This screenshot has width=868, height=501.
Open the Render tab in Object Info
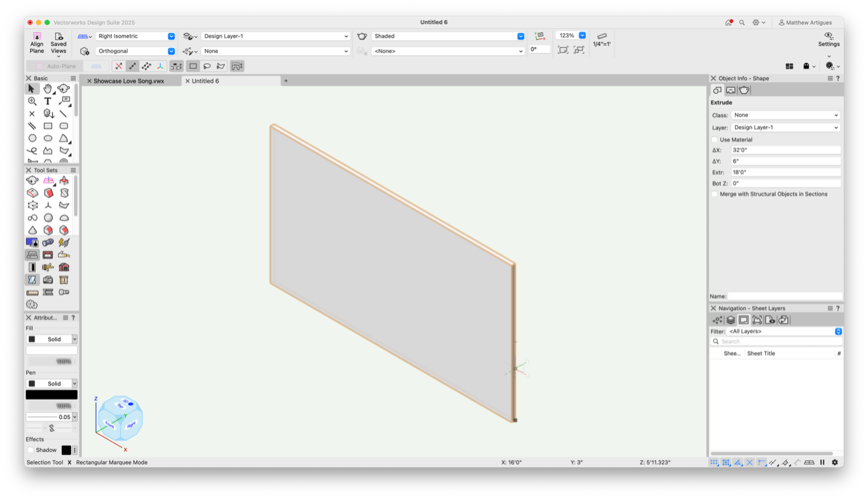click(744, 90)
